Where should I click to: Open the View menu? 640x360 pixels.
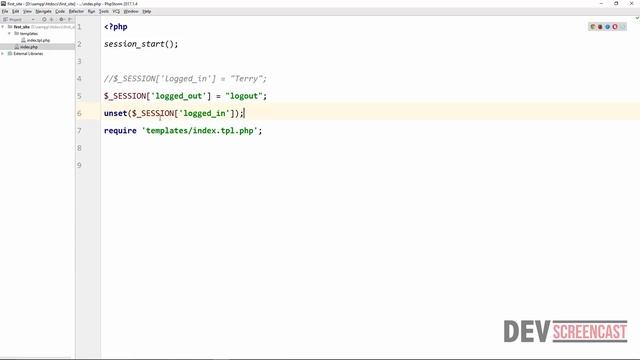click(27, 11)
